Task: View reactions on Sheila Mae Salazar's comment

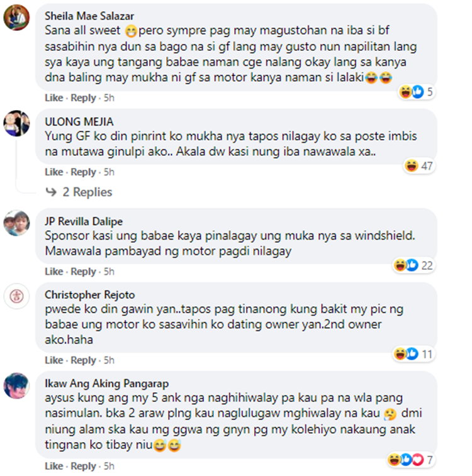Action: click(417, 92)
